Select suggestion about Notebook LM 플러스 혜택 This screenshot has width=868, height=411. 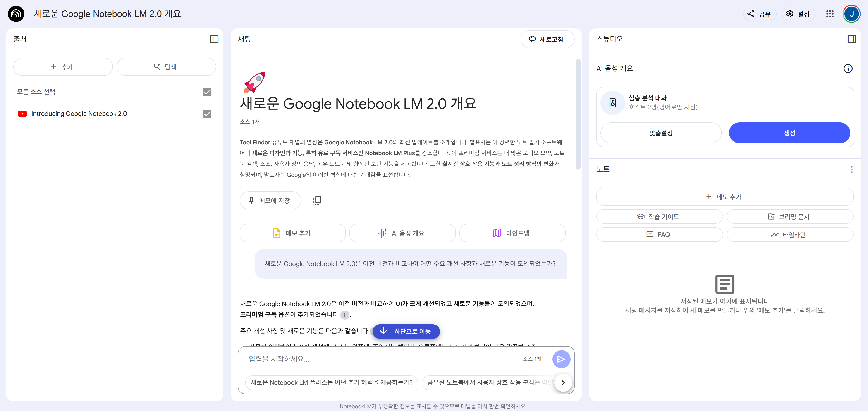pos(332,383)
